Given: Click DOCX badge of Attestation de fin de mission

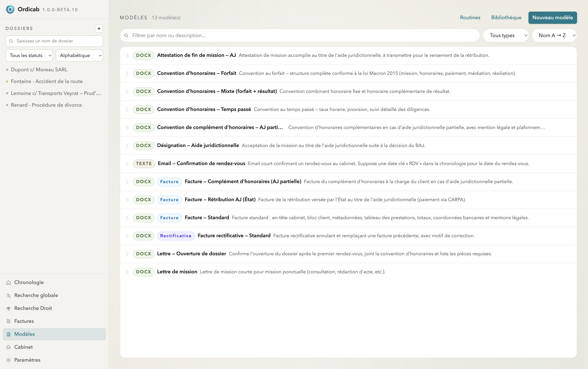Looking at the screenshot, I should click(x=143, y=55).
